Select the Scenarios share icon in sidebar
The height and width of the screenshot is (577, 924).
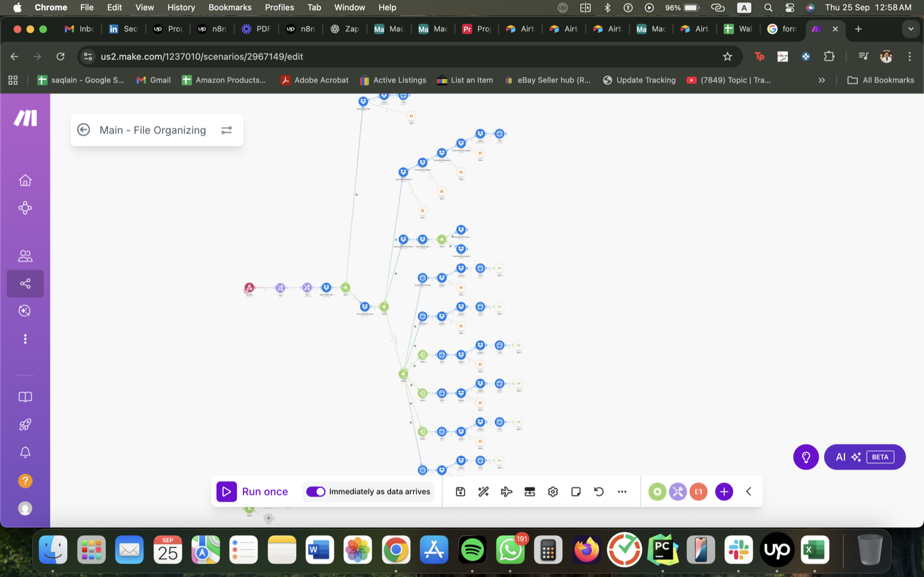coord(25,283)
